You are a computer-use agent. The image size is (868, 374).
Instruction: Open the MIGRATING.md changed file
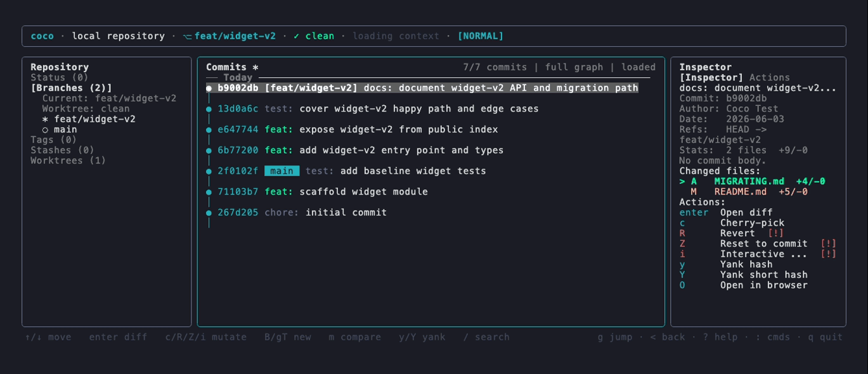753,181
